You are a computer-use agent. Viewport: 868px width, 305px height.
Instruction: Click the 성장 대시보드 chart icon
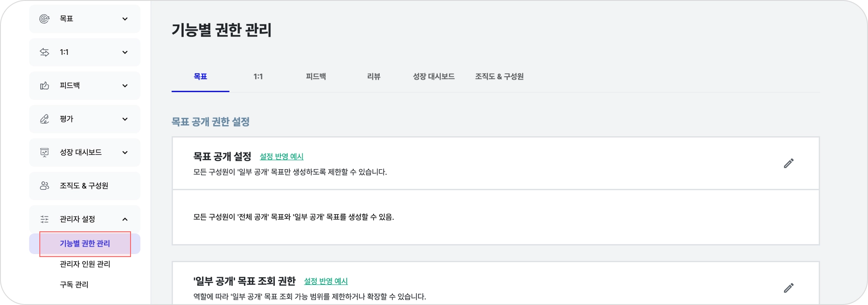click(45, 152)
